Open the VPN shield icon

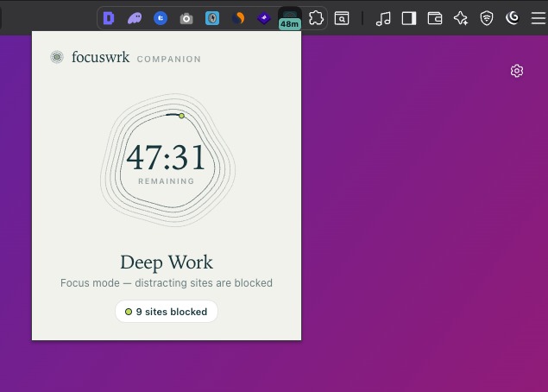487,18
